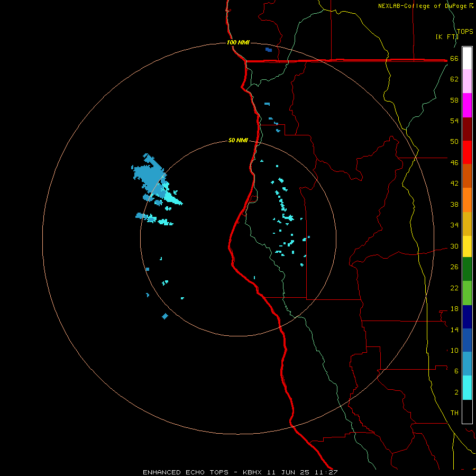This screenshot has height=476, width=476.
Task: Click the light blue 6-10 legend swatch
Action: click(467, 364)
